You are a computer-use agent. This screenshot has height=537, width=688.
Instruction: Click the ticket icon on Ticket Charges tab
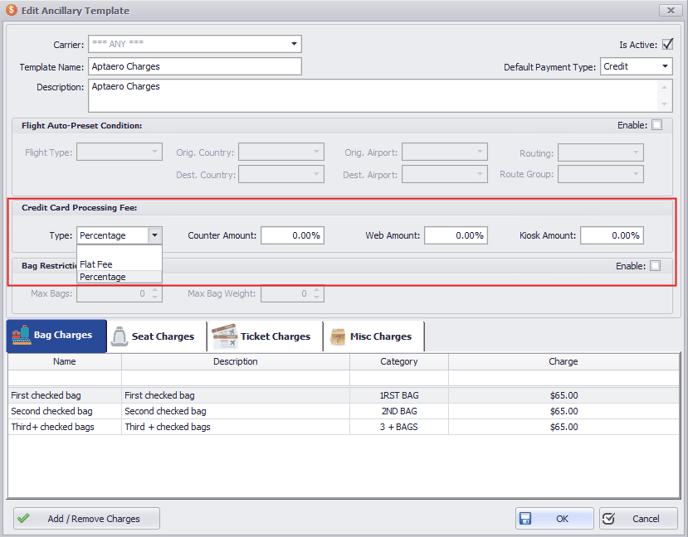click(x=225, y=337)
